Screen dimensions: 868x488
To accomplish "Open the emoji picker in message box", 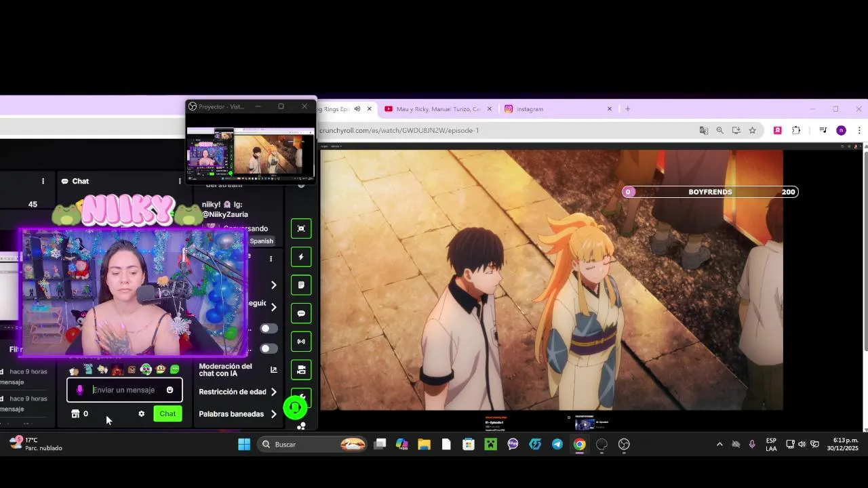I will (x=170, y=390).
